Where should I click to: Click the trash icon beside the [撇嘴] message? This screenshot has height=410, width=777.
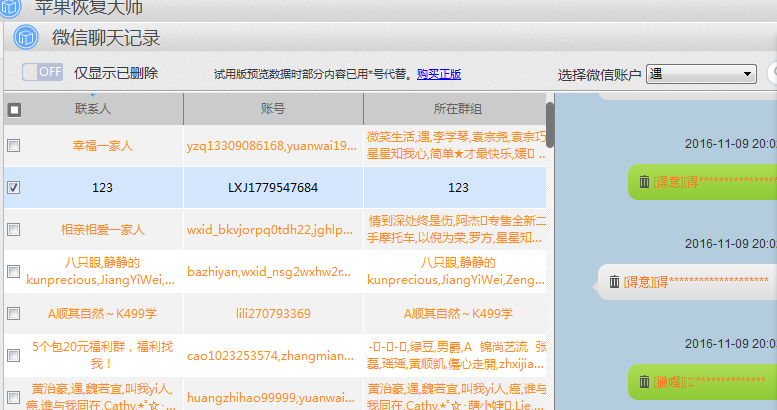(x=644, y=382)
